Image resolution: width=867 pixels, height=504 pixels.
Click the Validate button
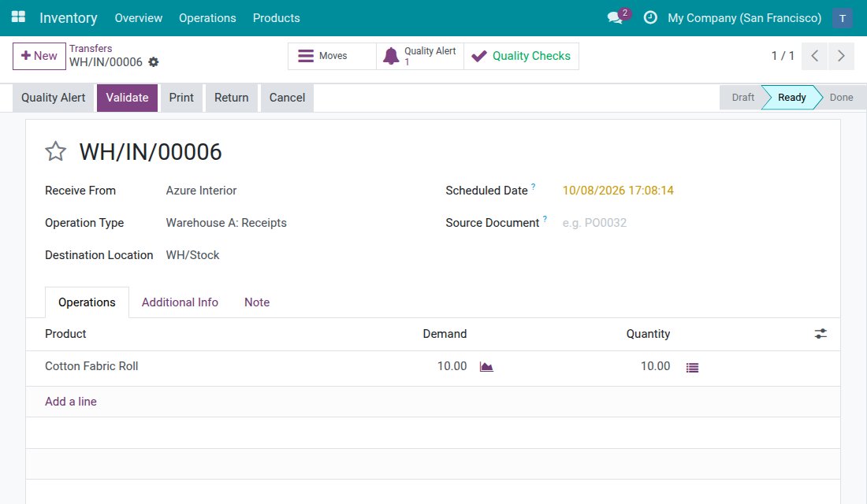[x=127, y=98]
